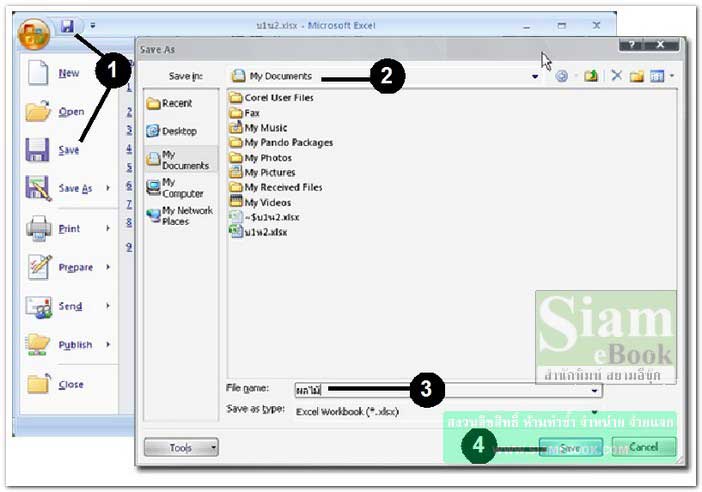Screen dimensions: 702x492
Task: Select the My Videos folder
Action: pos(260,202)
